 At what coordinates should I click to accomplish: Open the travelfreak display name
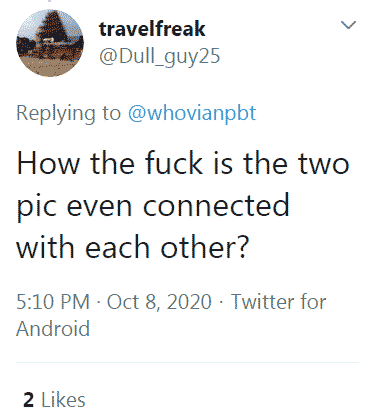[152, 29]
